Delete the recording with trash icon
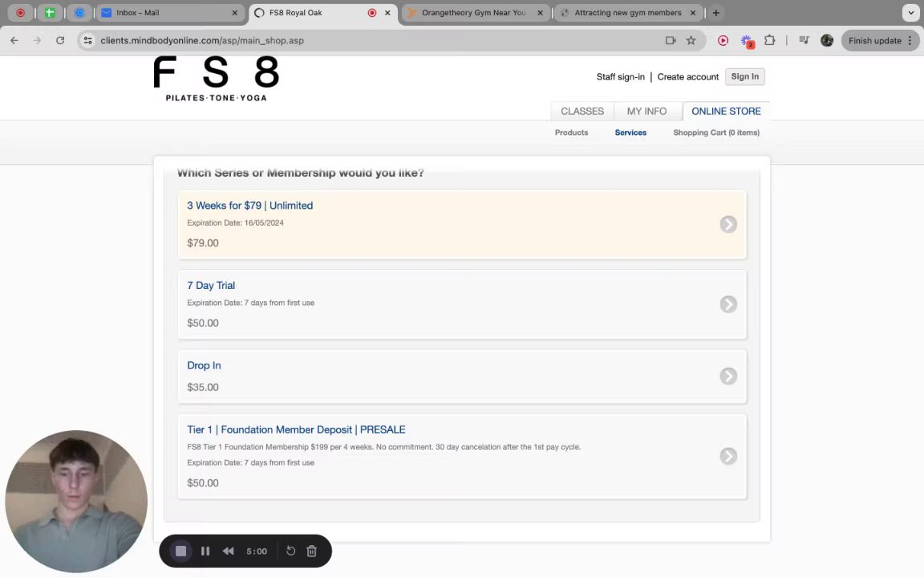The height and width of the screenshot is (578, 924). tap(312, 551)
